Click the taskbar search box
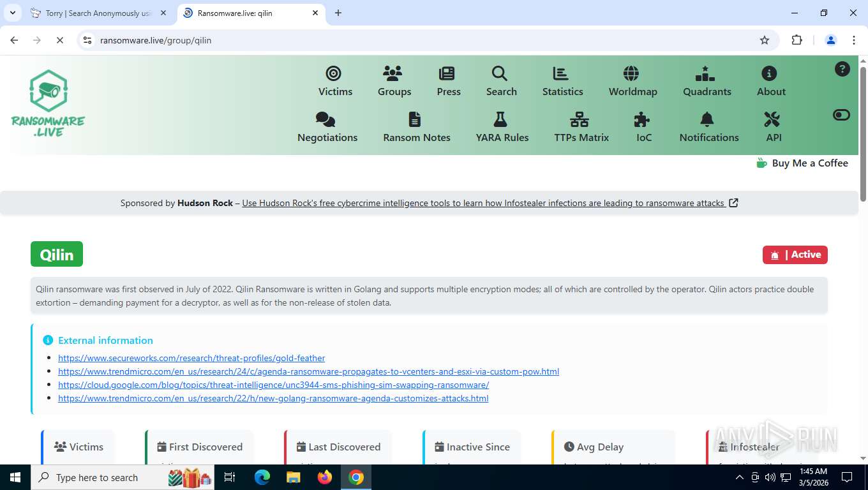The height and width of the screenshot is (490, 868). [x=123, y=477]
